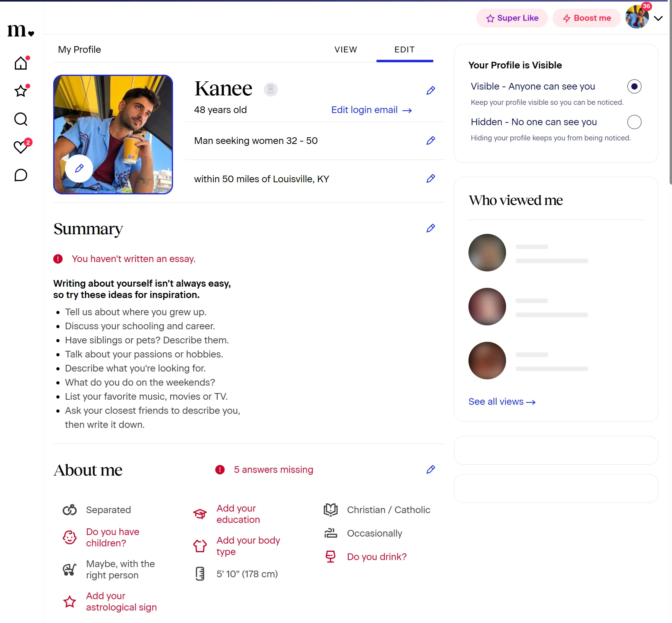Click the '48 years old' text
Viewport: 672px width, 623px height.
(220, 110)
